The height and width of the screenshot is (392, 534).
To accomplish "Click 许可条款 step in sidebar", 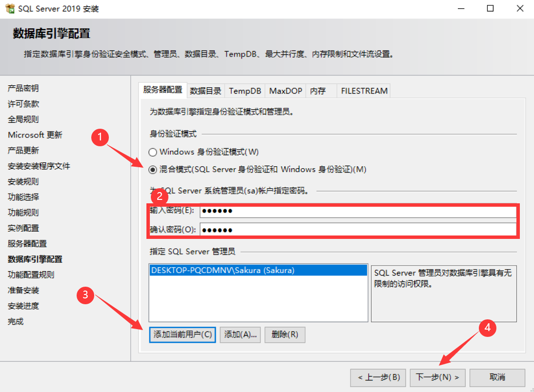I will (23, 104).
